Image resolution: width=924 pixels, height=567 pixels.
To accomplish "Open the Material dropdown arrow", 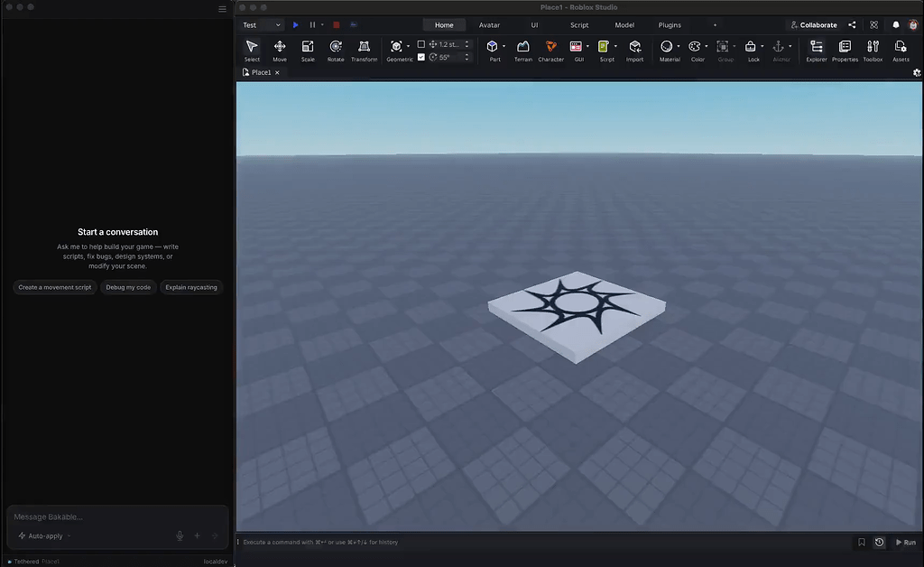I will coord(679,45).
